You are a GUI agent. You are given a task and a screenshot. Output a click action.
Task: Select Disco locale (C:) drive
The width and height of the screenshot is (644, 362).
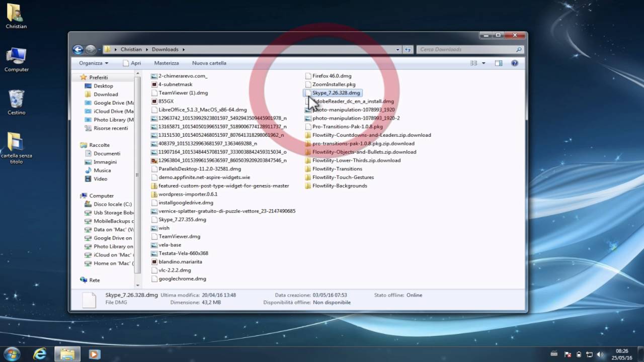[x=108, y=204]
